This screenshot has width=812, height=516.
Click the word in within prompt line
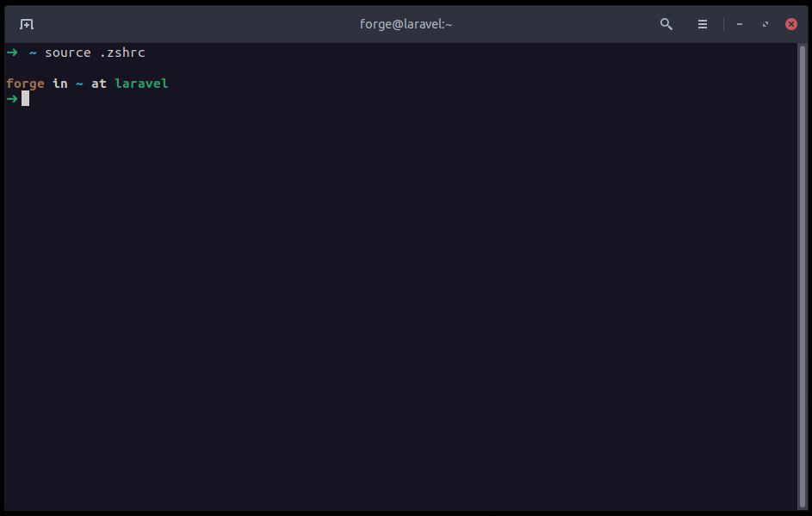coord(59,83)
